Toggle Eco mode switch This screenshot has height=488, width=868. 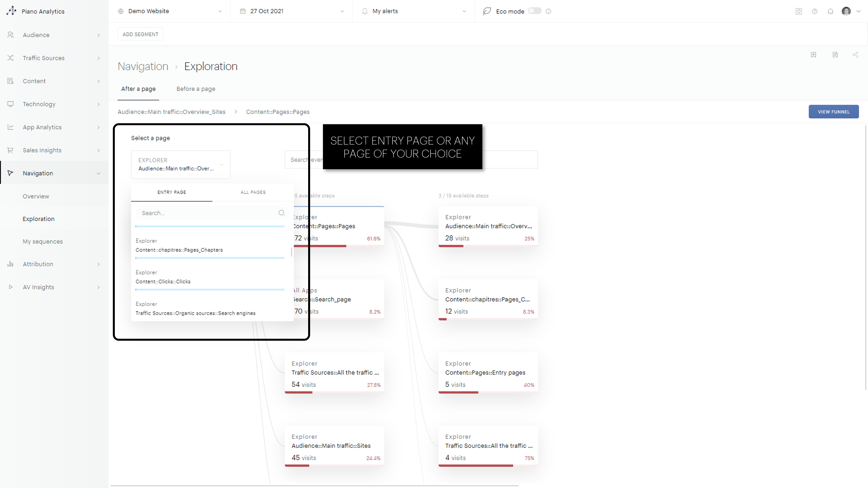(534, 11)
